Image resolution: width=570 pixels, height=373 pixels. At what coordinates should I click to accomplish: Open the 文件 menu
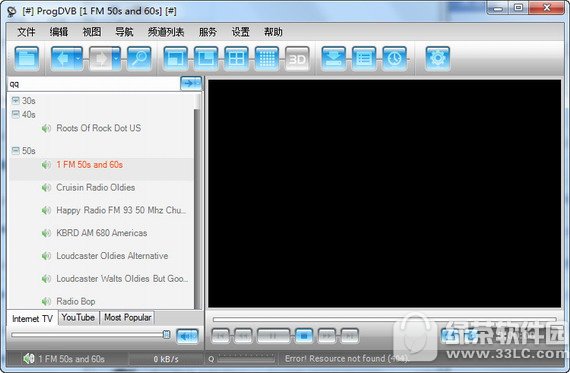[x=26, y=32]
